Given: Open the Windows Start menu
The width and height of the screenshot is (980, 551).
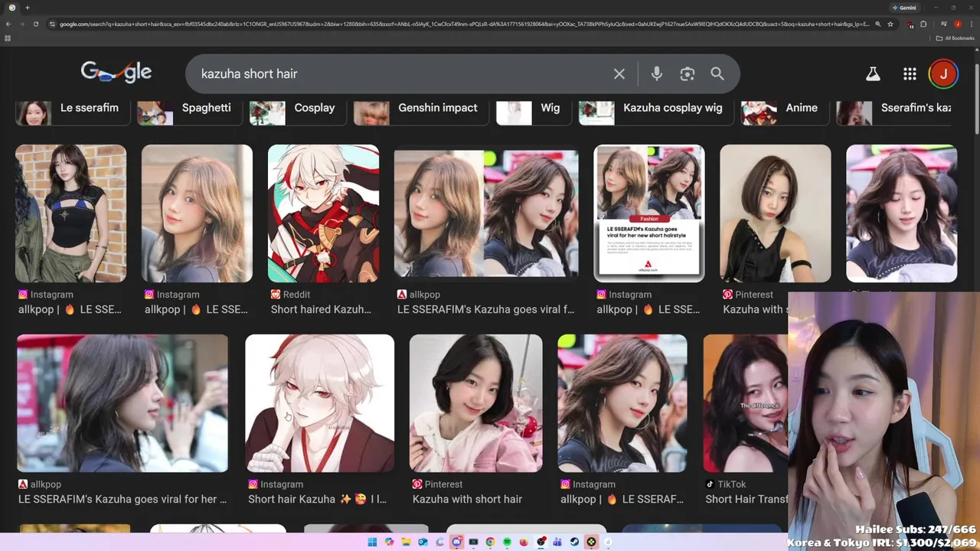Looking at the screenshot, I should (372, 542).
